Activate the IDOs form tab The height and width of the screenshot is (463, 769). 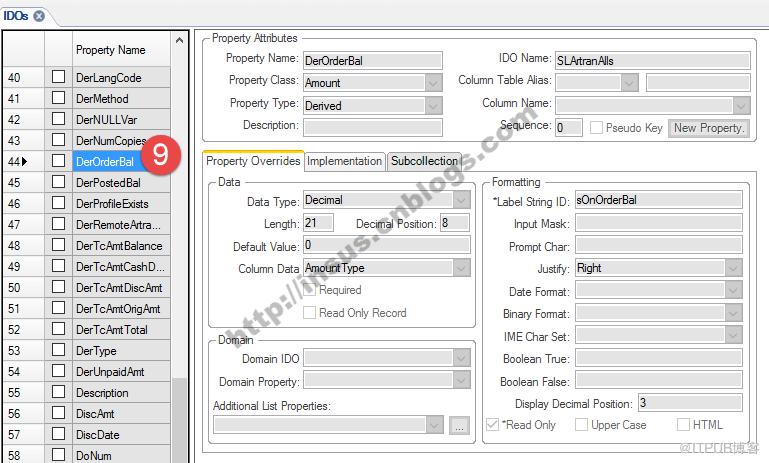pyautogui.click(x=16, y=16)
